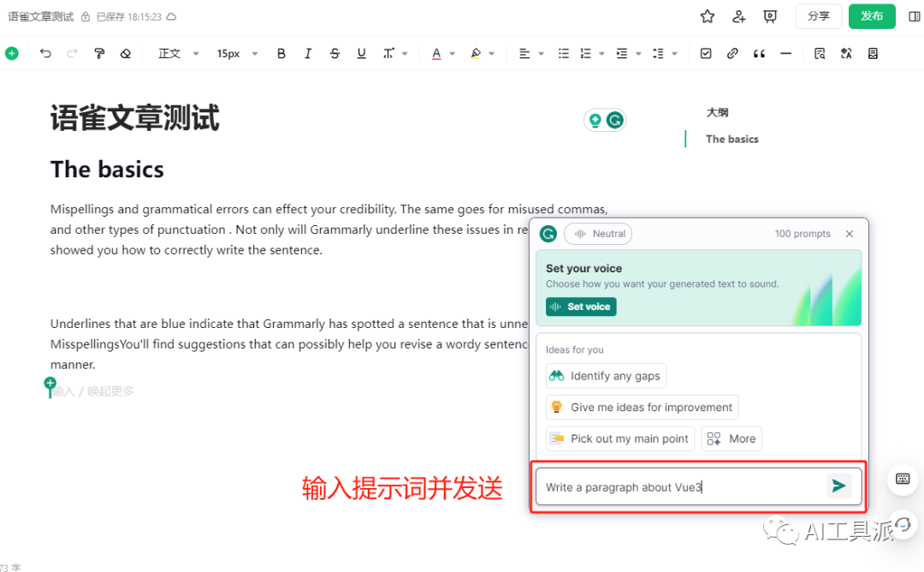Jump to The basics in outline
Screen dimensions: 924x572
click(x=731, y=140)
